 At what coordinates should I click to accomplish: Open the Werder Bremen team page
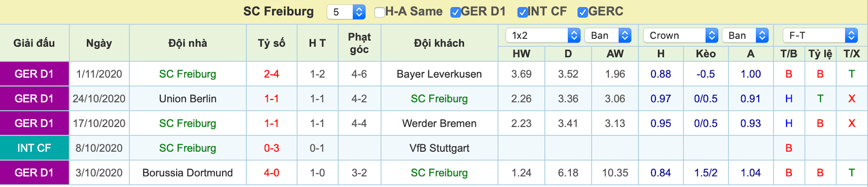click(x=439, y=123)
